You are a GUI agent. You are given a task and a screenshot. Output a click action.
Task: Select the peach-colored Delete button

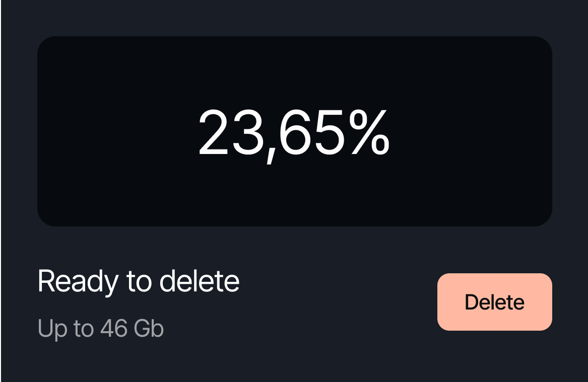click(x=494, y=302)
